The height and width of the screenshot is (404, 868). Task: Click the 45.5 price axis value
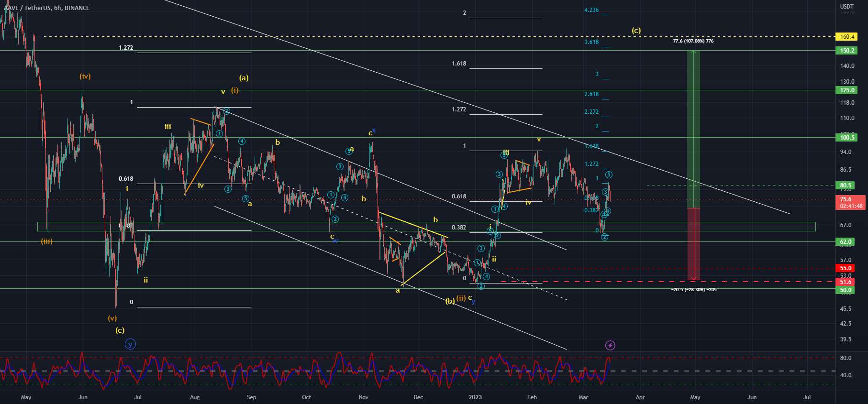(846, 309)
